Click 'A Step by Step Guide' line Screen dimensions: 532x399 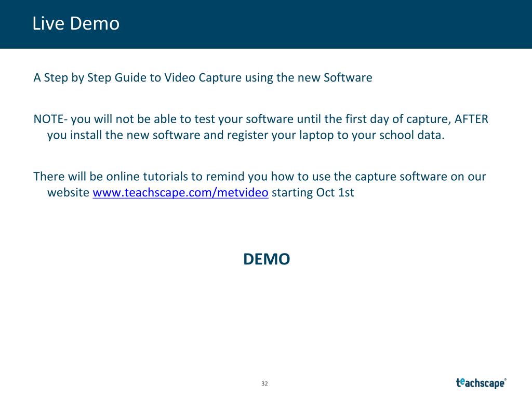tap(203, 78)
